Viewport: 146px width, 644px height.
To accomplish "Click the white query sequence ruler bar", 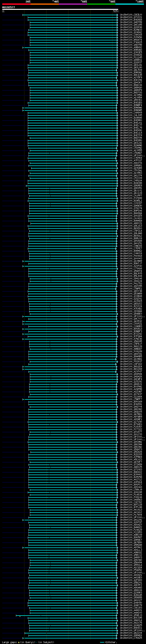I will pyautogui.click(x=60, y=10).
